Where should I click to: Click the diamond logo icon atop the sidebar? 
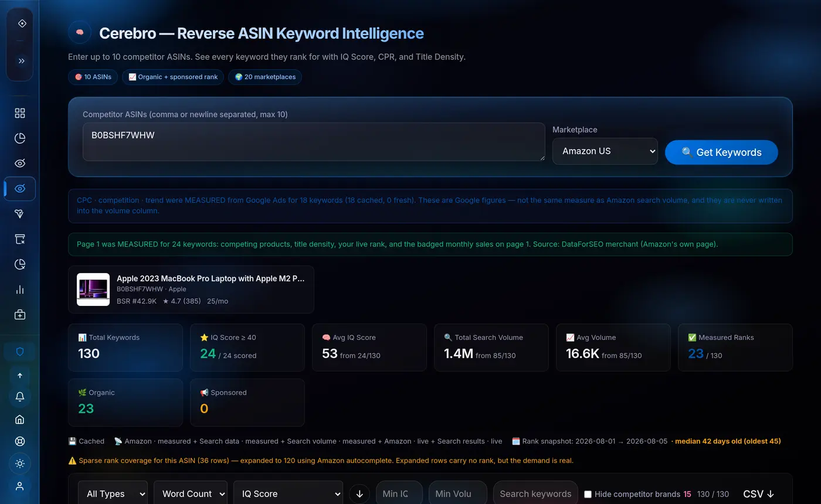click(22, 23)
